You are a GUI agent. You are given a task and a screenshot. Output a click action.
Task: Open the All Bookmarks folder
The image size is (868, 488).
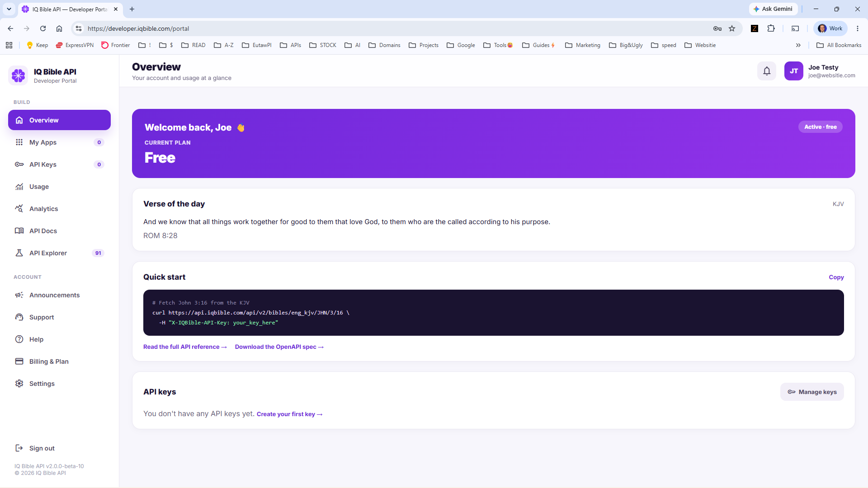point(839,45)
